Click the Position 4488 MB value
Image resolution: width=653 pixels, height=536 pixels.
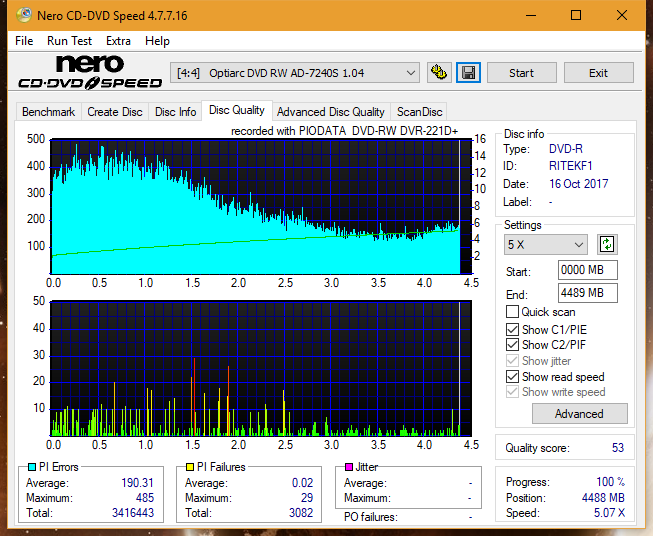coord(603,498)
